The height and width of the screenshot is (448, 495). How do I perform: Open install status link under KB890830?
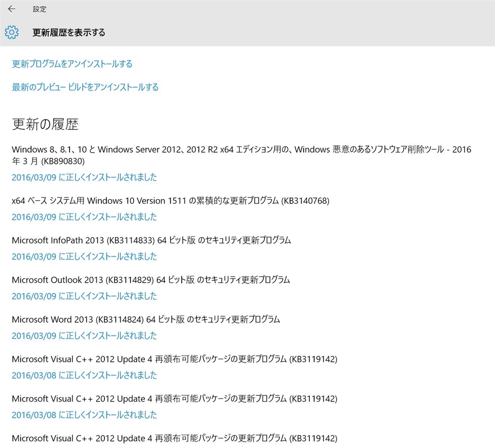(84, 177)
